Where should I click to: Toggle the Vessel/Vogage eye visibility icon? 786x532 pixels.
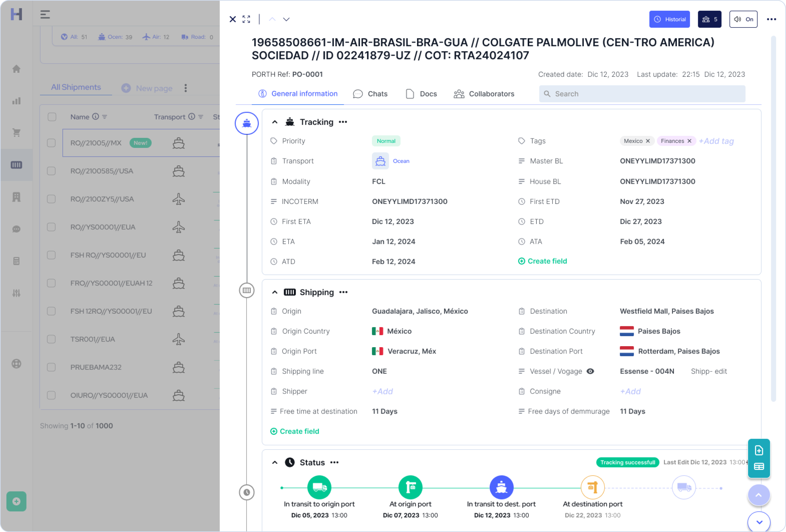coord(591,371)
